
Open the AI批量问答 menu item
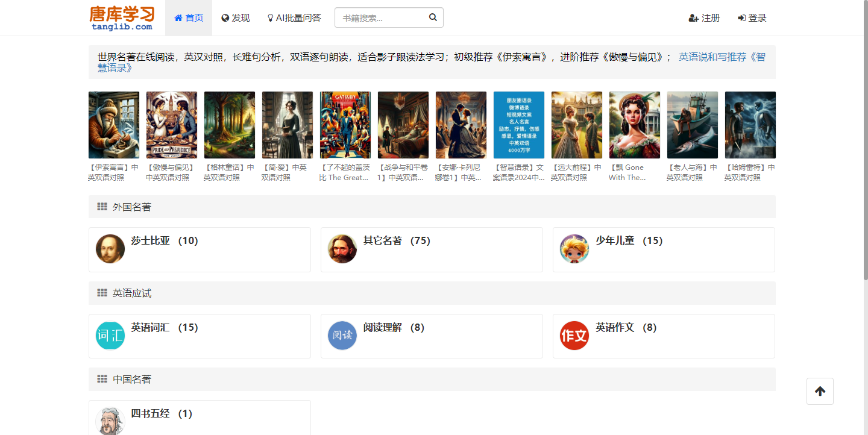(x=294, y=18)
